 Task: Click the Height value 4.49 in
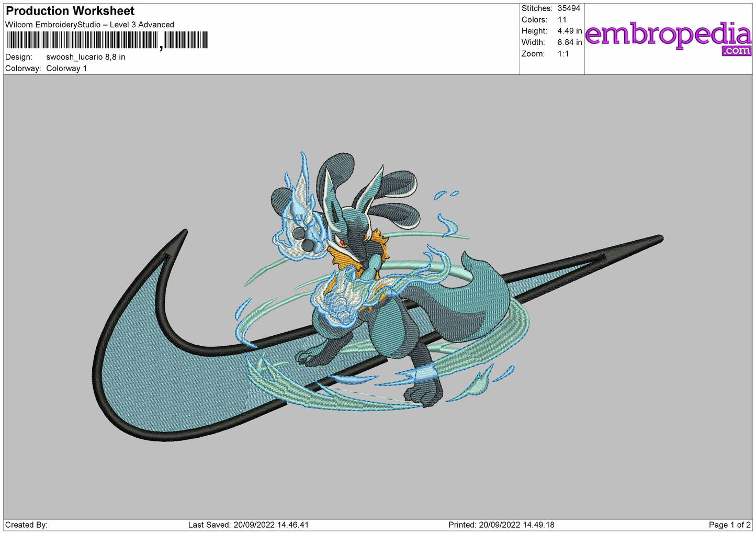(x=570, y=31)
